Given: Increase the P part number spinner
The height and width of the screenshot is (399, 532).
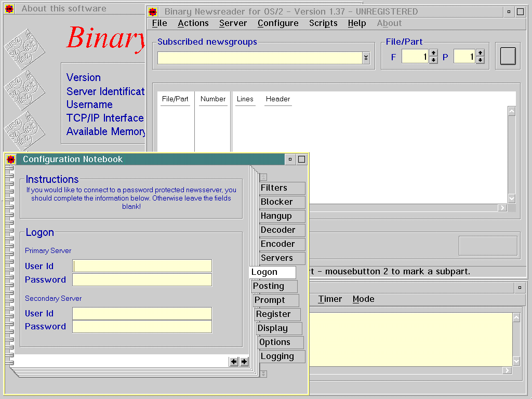Looking at the screenshot, I should point(480,53).
